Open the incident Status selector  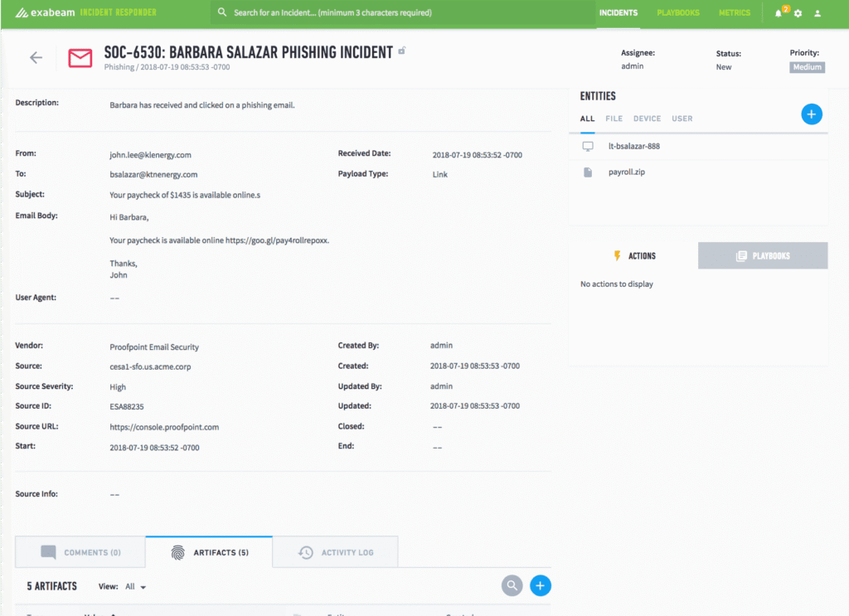pyautogui.click(x=723, y=67)
